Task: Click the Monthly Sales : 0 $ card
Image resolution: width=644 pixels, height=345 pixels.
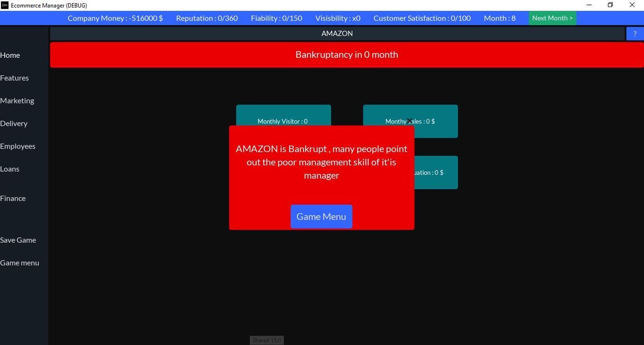Action: click(x=411, y=121)
